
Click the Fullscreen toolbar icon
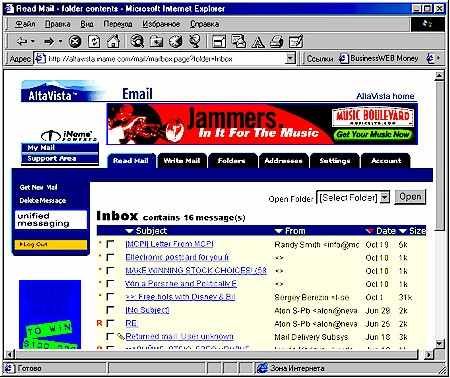(219, 42)
